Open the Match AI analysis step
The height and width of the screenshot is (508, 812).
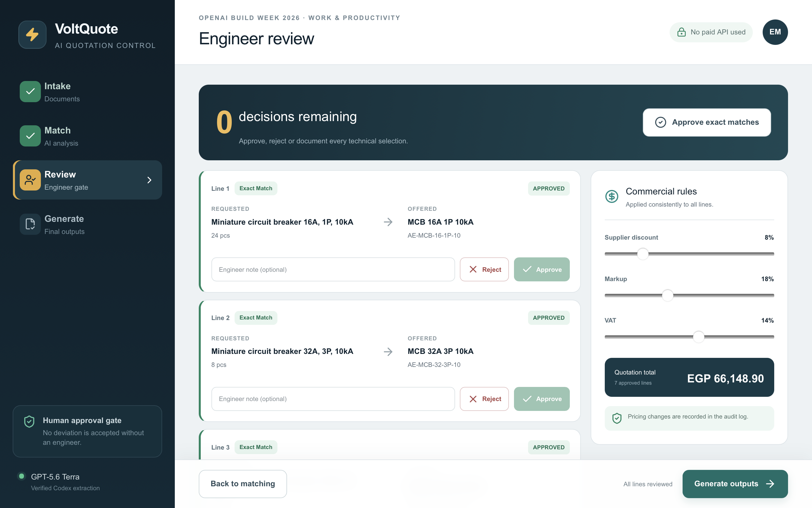pyautogui.click(x=87, y=136)
